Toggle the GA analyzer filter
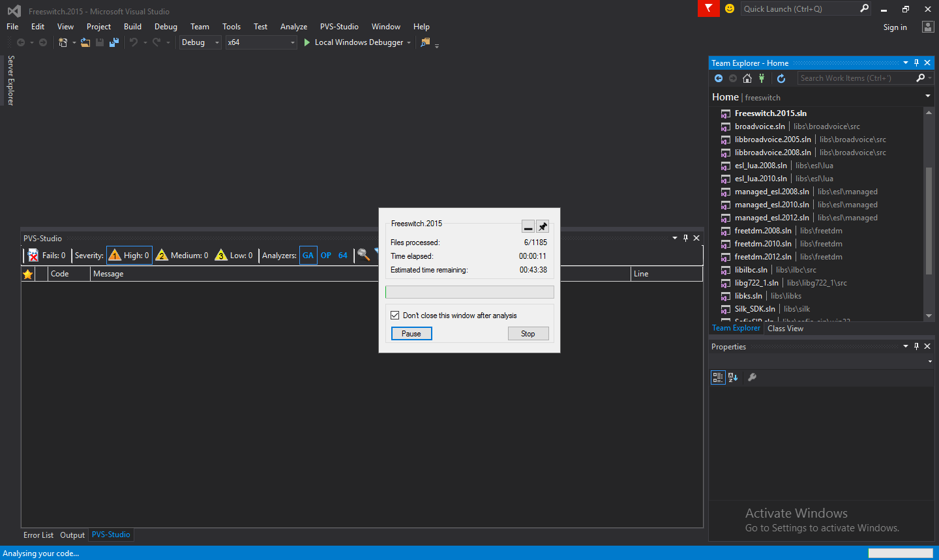The image size is (939, 560). click(308, 256)
